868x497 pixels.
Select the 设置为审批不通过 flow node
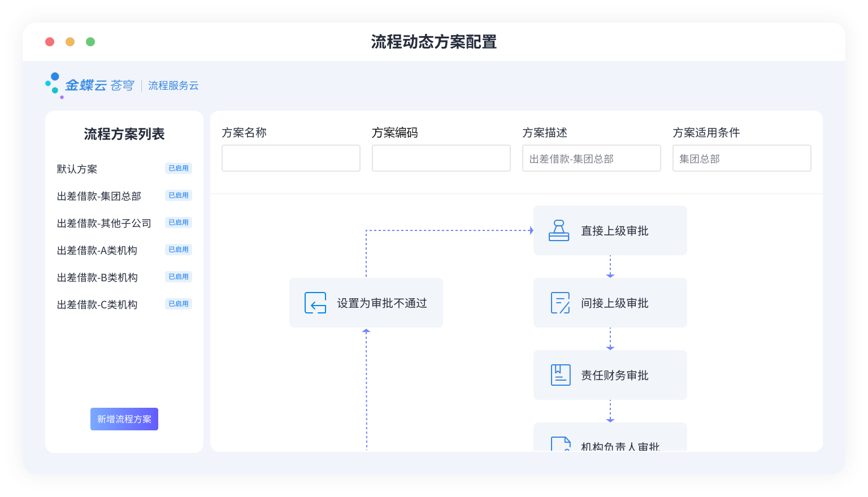366,303
